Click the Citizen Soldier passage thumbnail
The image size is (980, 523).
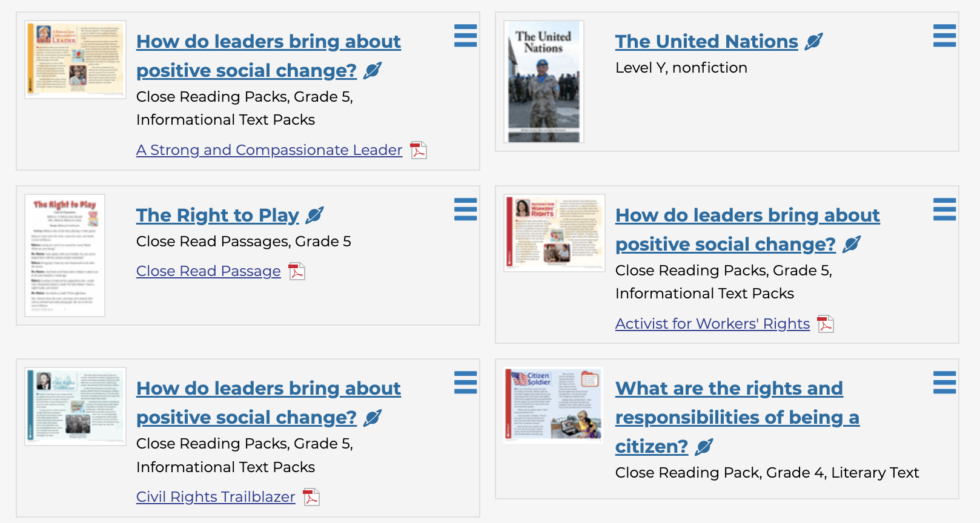(x=554, y=405)
